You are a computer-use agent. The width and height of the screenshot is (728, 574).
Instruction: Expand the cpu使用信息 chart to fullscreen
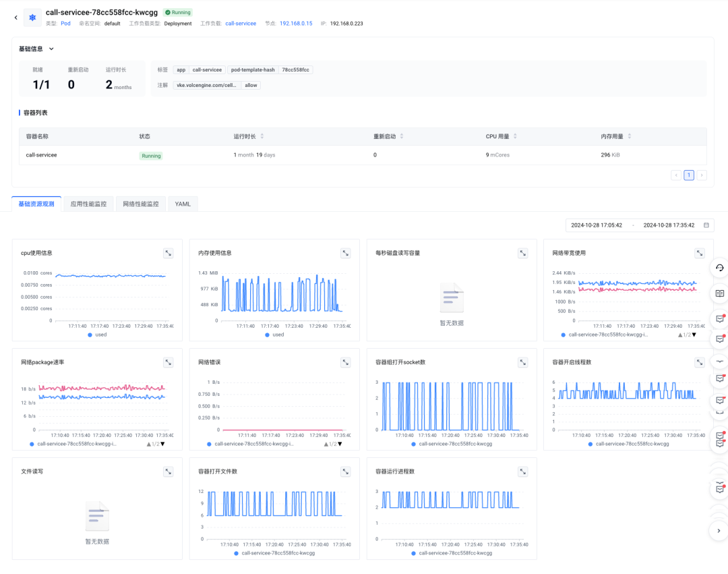pyautogui.click(x=169, y=253)
